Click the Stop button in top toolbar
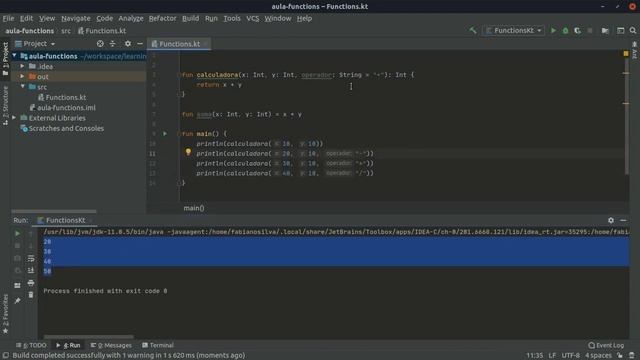This screenshot has width=640, height=360. point(590,31)
